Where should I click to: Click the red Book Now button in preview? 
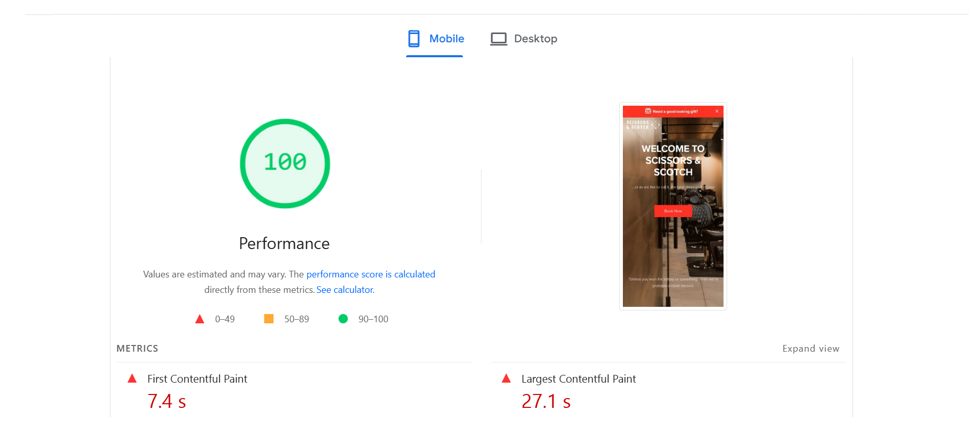(x=673, y=211)
